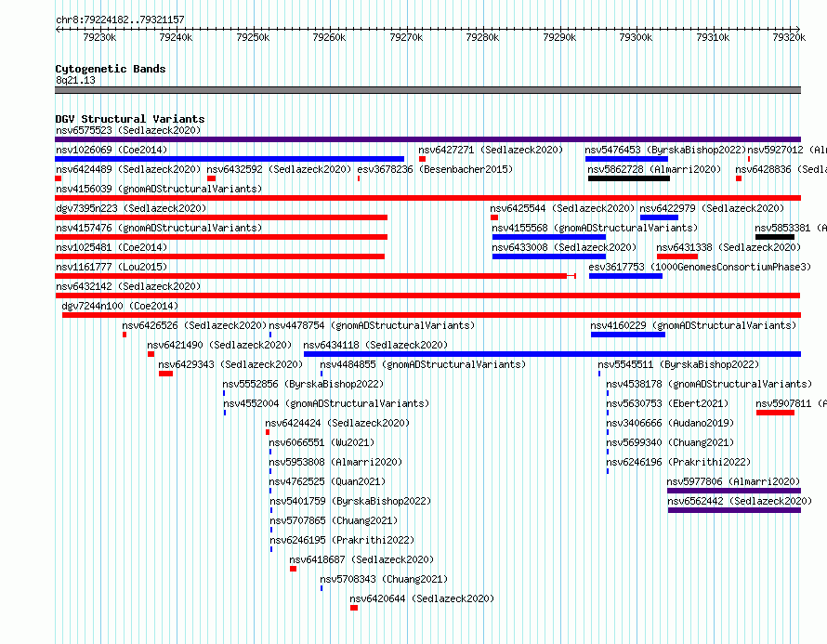This screenshot has height=644, width=827.
Task: Open nsv5545511 (ByrskaBishop2022) variant
Action: coord(678,364)
